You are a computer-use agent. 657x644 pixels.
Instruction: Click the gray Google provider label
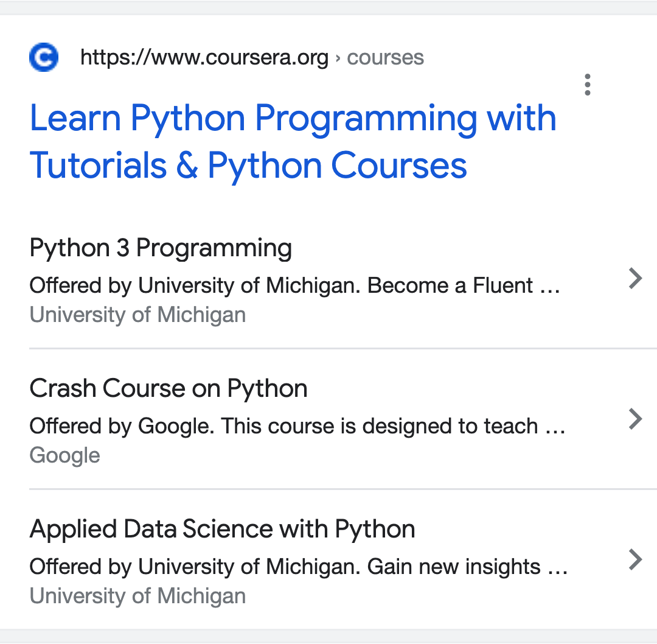[64, 456]
